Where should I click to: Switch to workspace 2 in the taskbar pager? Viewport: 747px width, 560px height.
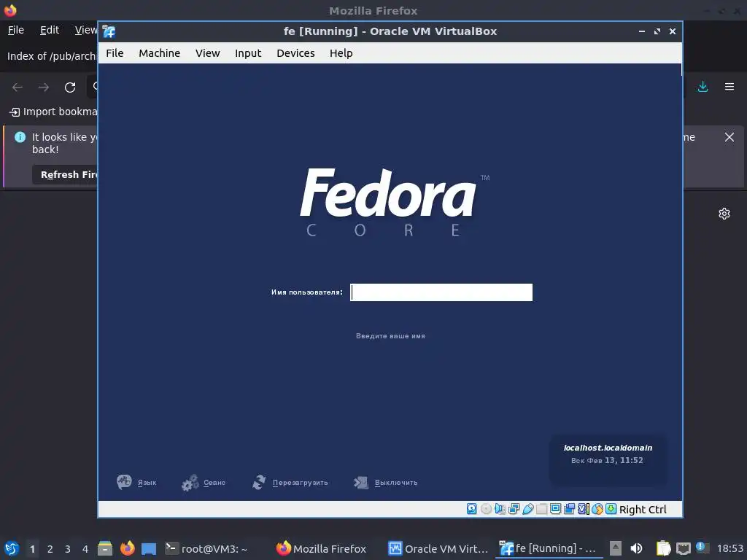[50, 549]
